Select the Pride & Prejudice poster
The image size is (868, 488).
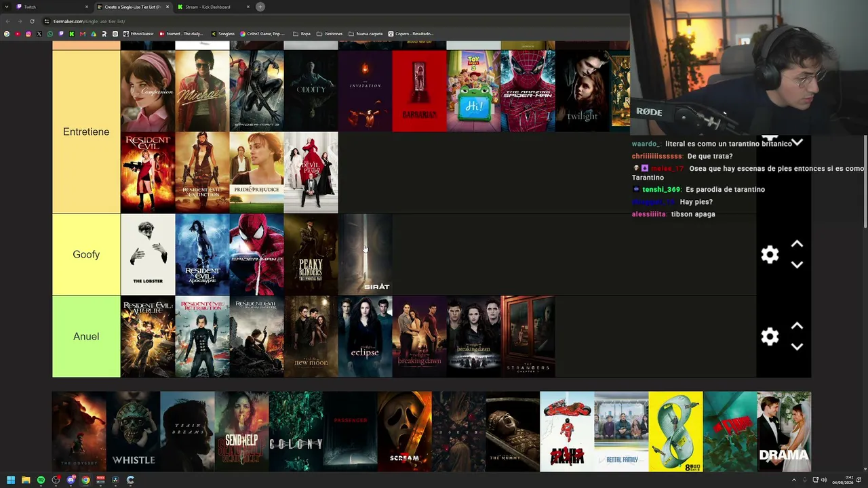click(x=256, y=173)
